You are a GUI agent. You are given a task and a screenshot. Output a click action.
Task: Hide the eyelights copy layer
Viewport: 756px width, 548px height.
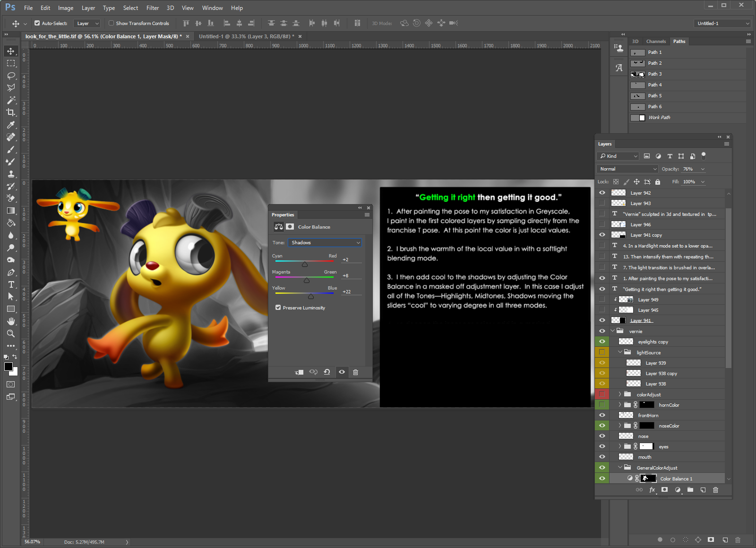click(602, 342)
